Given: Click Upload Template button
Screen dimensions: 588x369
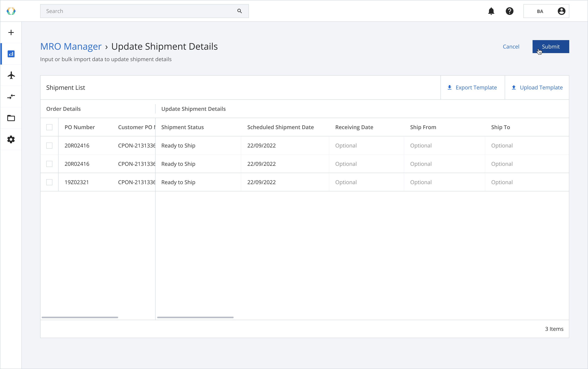Looking at the screenshot, I should click(537, 87).
